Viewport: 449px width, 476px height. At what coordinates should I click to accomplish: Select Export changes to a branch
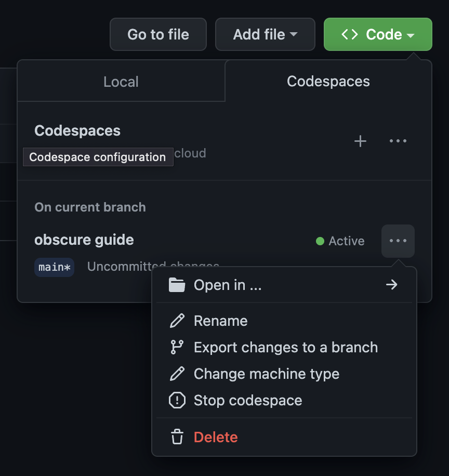[x=285, y=347]
